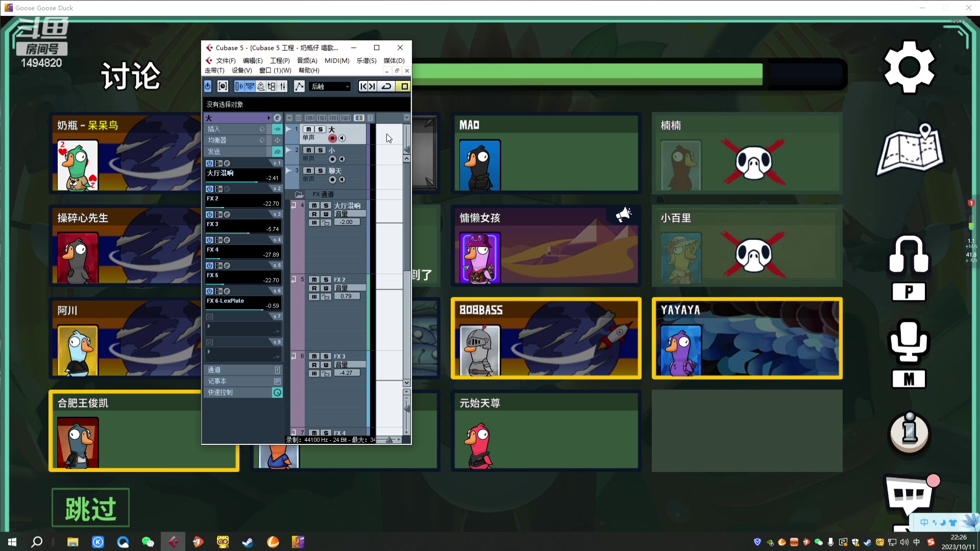This screenshot has height=551, width=980.
Task: Click the FX 通道 folder icon
Action: tap(299, 194)
